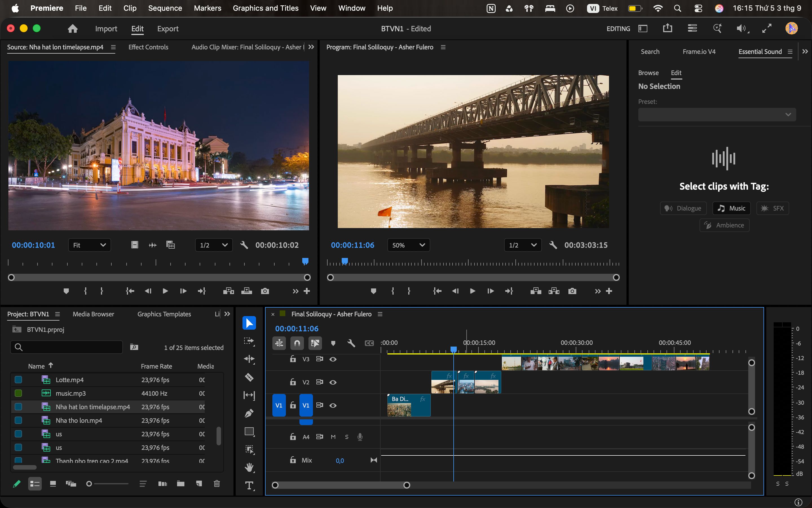This screenshot has width=812, height=508.
Task: Select the Razor tool
Action: coord(249,377)
